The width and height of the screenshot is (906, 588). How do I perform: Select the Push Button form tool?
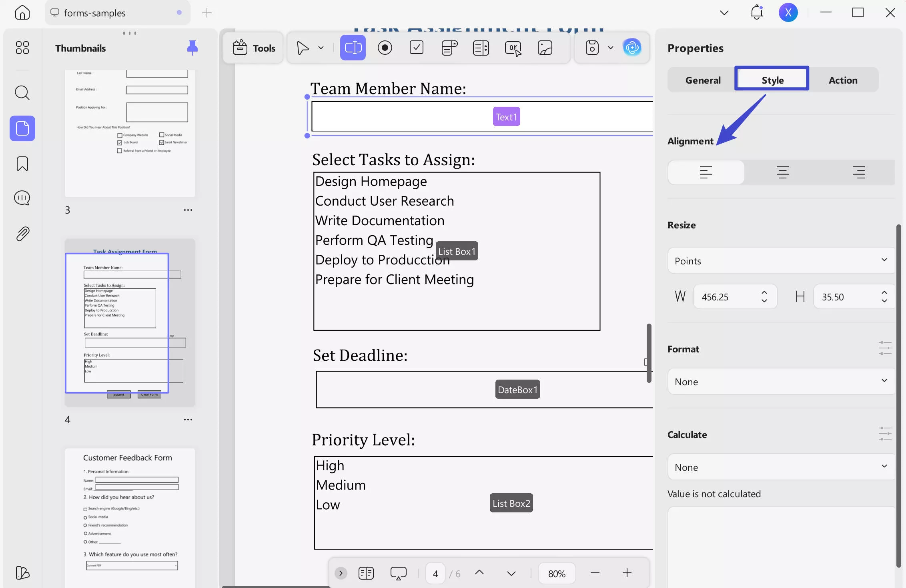tap(513, 48)
